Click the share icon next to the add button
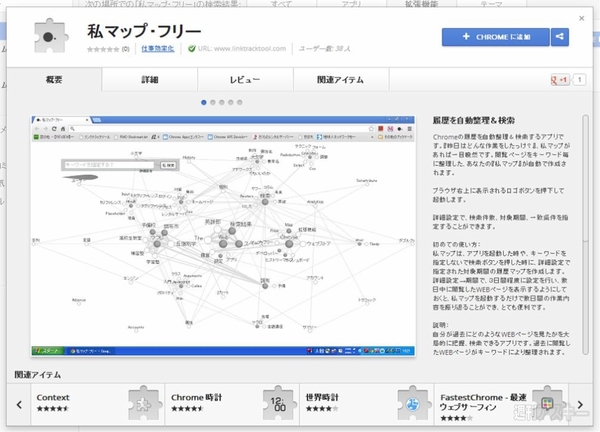The image size is (600, 432). click(559, 37)
